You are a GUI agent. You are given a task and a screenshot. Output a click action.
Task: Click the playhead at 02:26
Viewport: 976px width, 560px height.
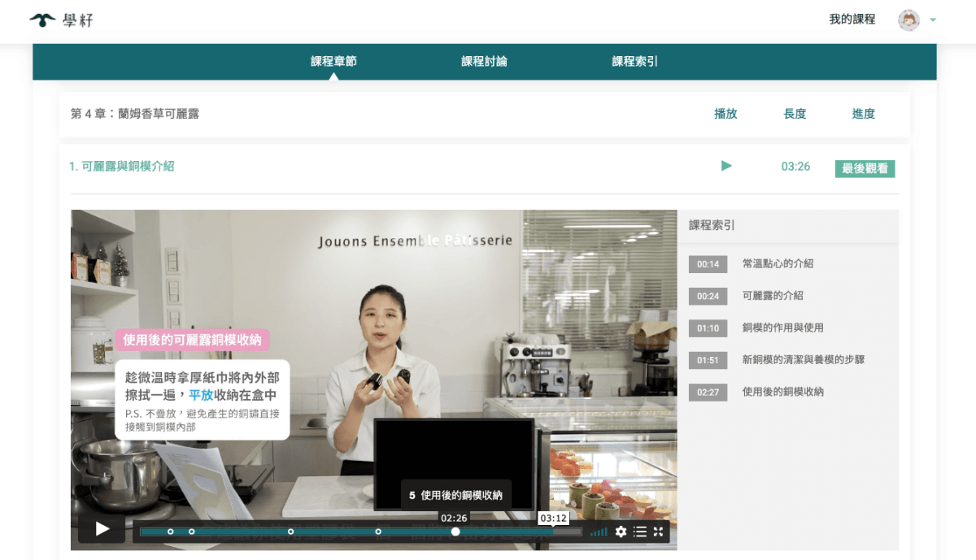455,532
